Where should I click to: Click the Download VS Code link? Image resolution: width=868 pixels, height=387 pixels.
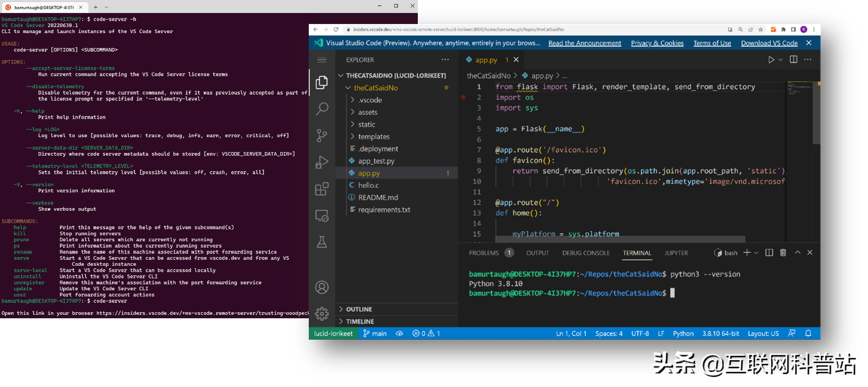pos(769,43)
